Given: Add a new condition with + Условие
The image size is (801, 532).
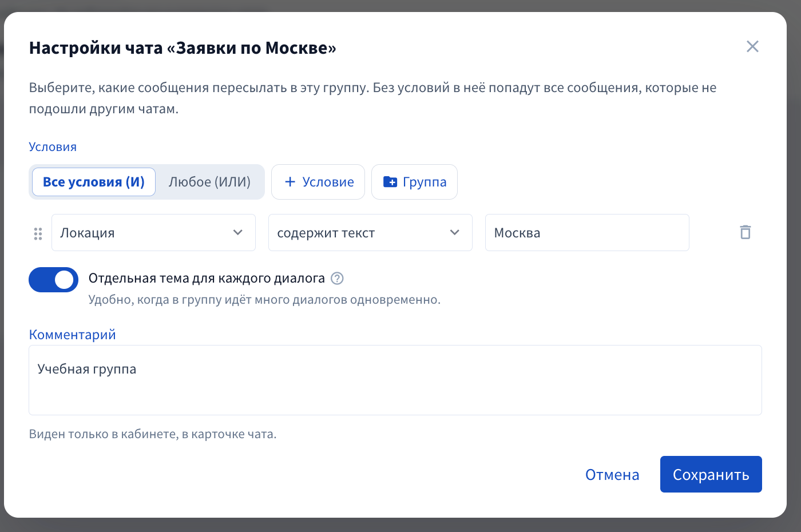Looking at the screenshot, I should click(x=318, y=182).
